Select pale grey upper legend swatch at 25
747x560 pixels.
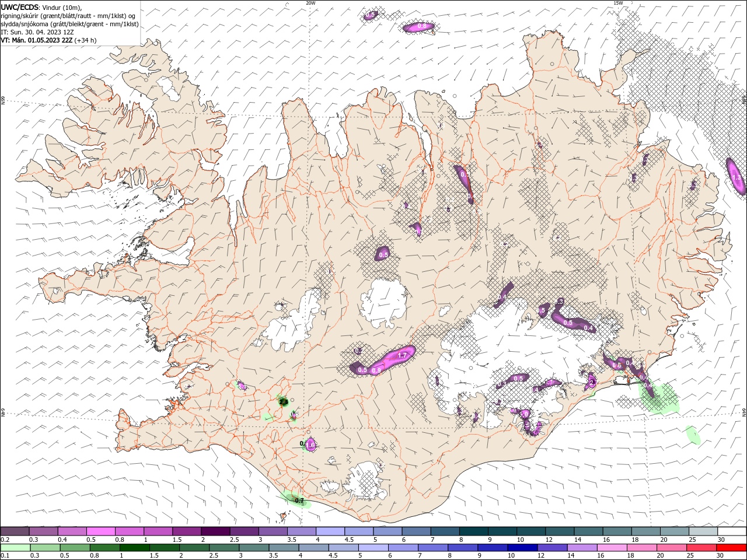pyautogui.click(x=703, y=531)
